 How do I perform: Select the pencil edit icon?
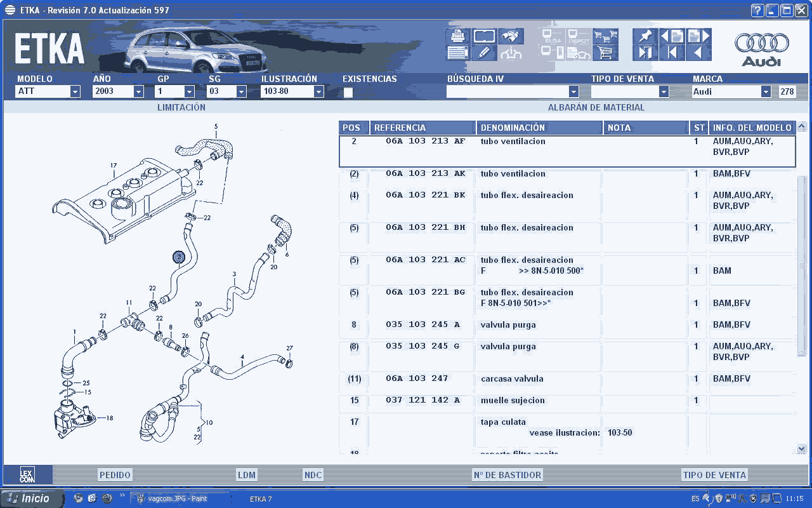click(x=484, y=53)
